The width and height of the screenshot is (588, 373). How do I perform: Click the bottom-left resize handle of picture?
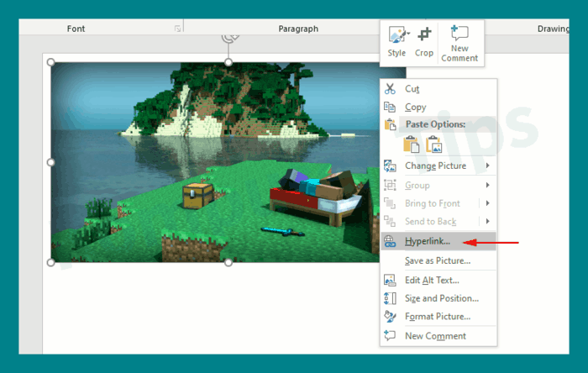(x=51, y=262)
